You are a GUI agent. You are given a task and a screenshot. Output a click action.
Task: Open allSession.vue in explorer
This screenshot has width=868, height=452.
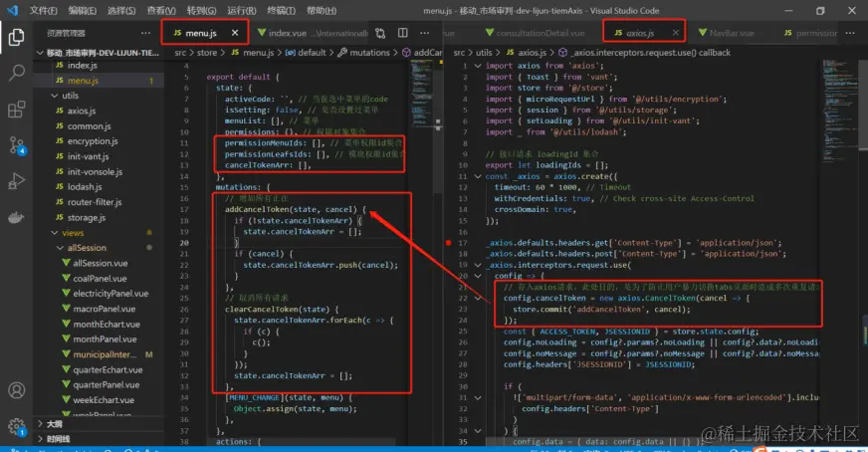[x=99, y=263]
